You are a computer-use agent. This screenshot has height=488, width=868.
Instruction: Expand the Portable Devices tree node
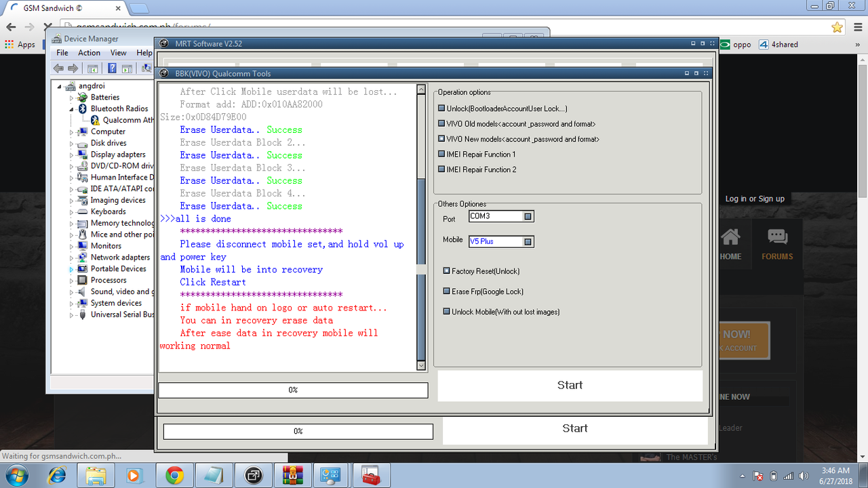point(71,269)
